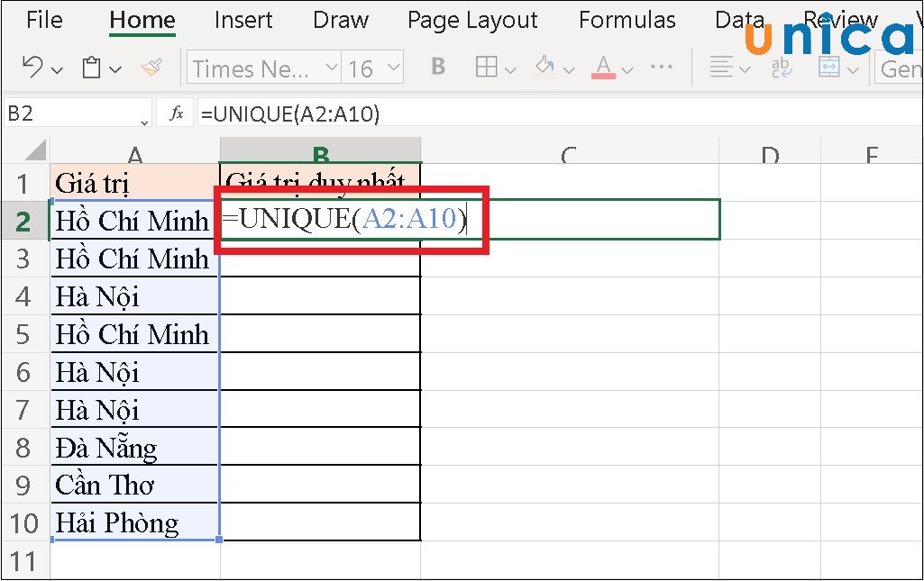Expand the alignment dropdown arrow
This screenshot has height=581, width=924.
tap(745, 70)
